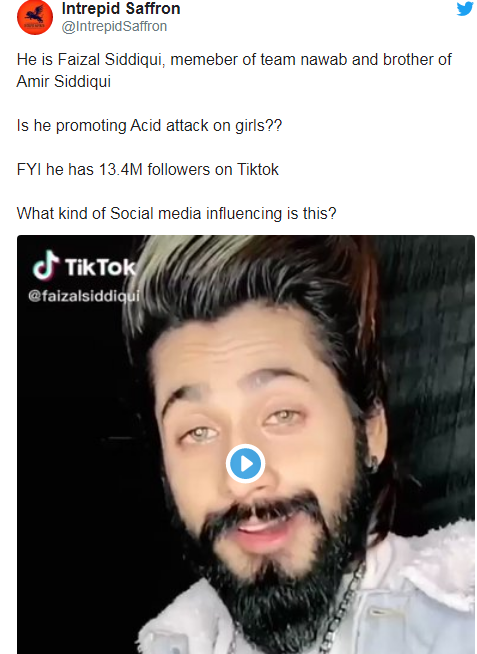
Task: Open the @IntrepidSaffron handle link
Action: click(x=114, y=26)
